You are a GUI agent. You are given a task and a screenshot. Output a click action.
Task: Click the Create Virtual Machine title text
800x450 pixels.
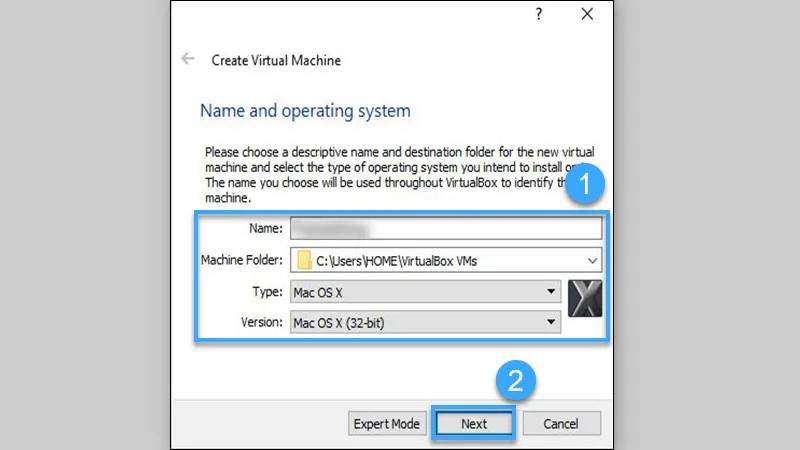click(276, 60)
